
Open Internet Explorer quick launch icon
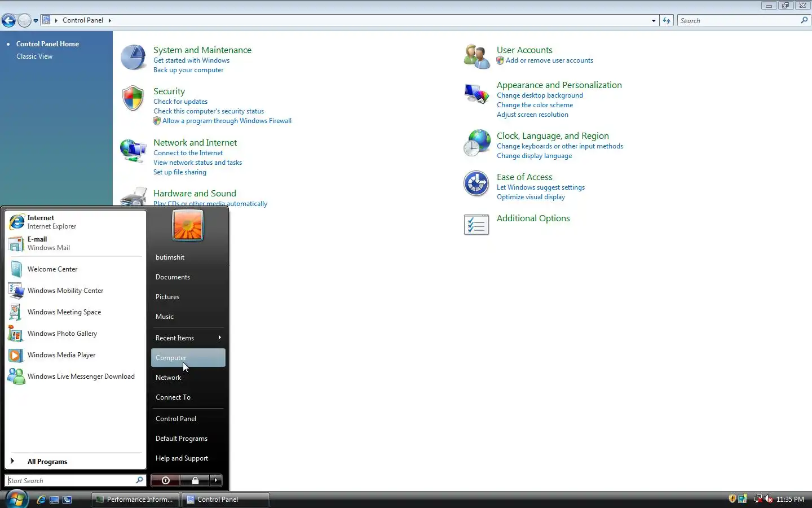[x=41, y=500]
